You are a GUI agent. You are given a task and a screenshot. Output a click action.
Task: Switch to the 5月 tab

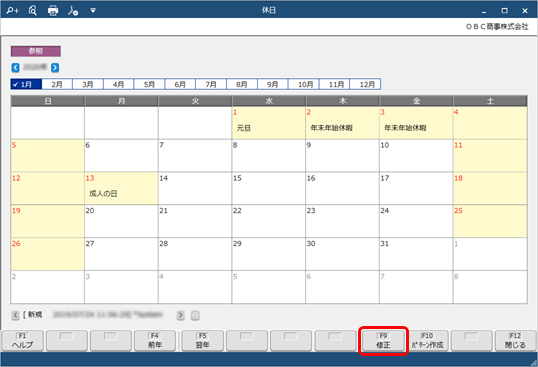[x=149, y=84]
